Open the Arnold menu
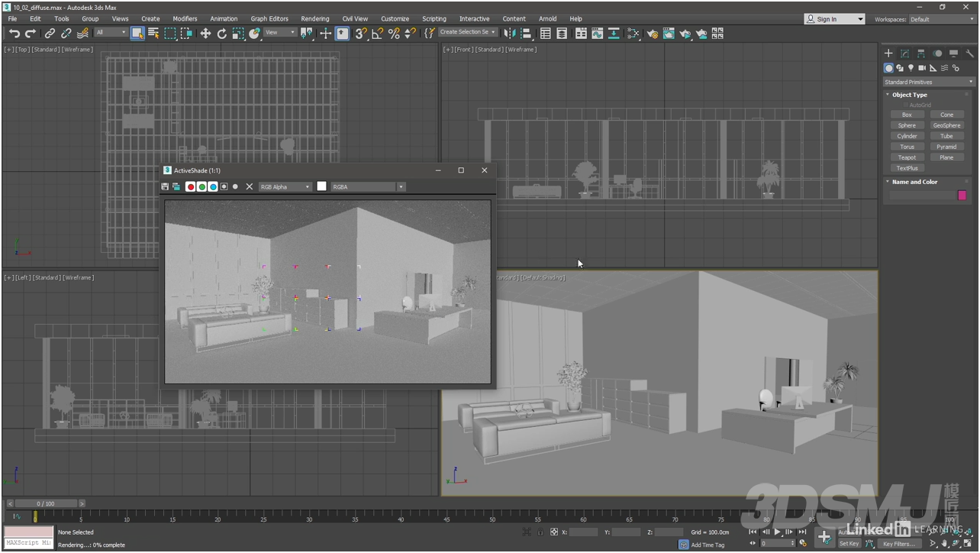 (547, 18)
